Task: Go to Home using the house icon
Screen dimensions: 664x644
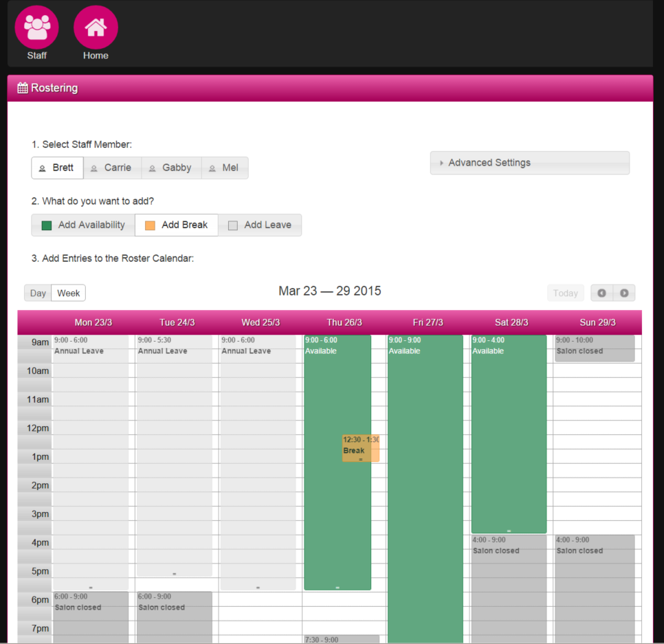Action: [x=96, y=27]
